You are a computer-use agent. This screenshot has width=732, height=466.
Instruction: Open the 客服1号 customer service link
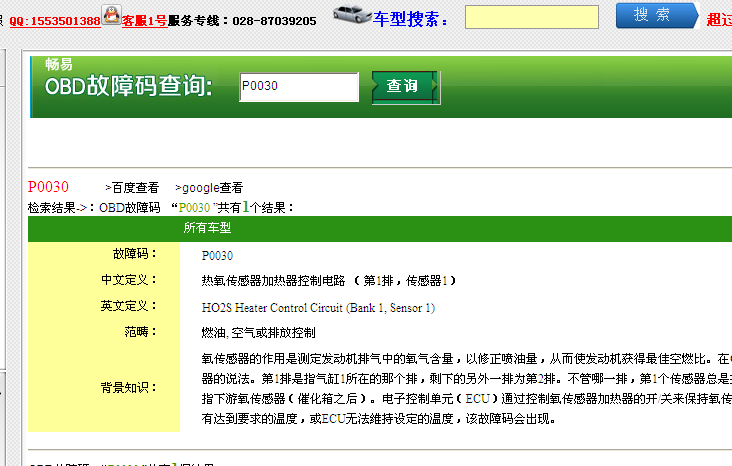[145, 21]
